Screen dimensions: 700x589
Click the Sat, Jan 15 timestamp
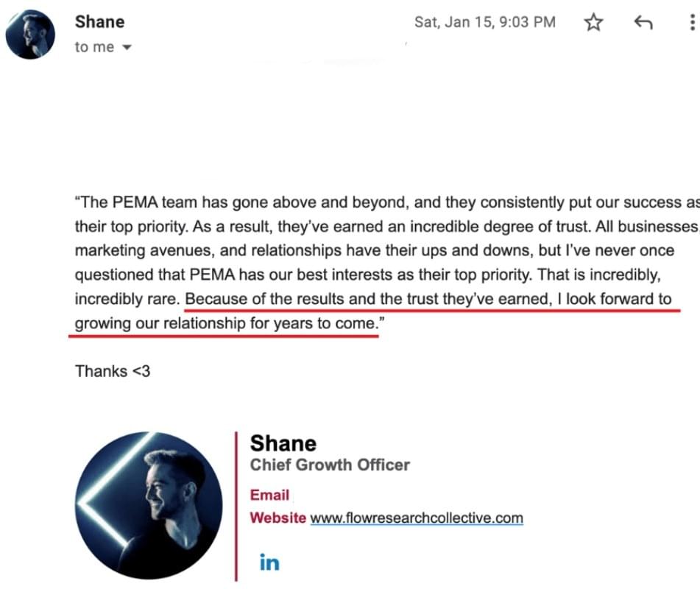(x=485, y=22)
